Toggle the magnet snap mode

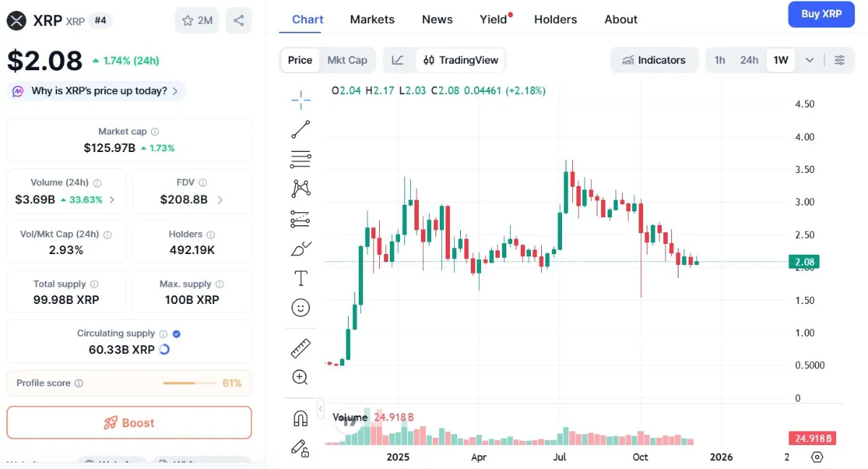click(x=301, y=418)
